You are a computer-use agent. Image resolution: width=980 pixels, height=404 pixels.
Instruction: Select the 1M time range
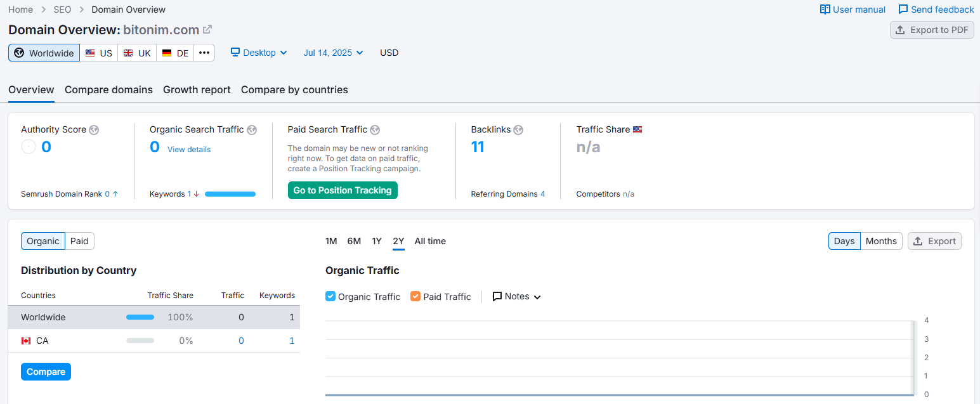(x=331, y=241)
